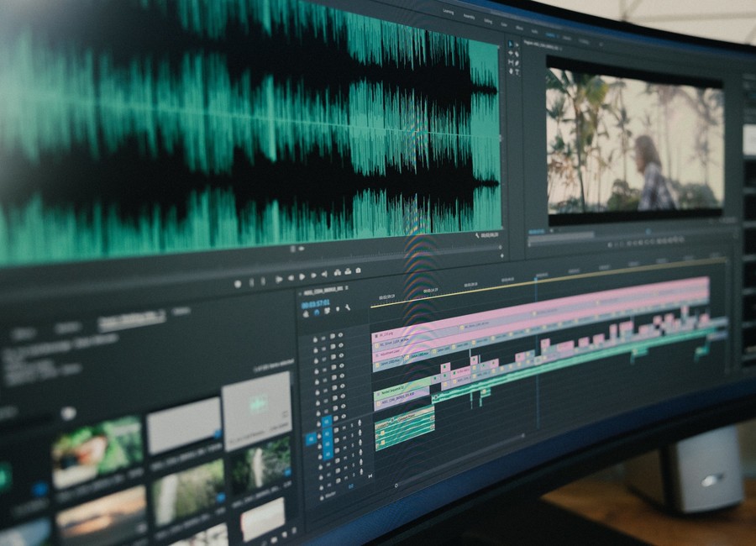Select the Pen tool
This screenshot has height=546, width=756.
(x=517, y=63)
